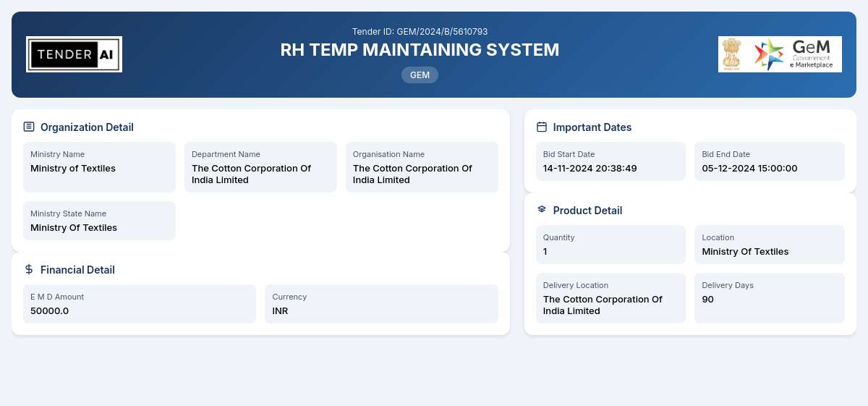The height and width of the screenshot is (406, 868).
Task: Click the layers icon beside Product Detail
Action: pos(542,210)
